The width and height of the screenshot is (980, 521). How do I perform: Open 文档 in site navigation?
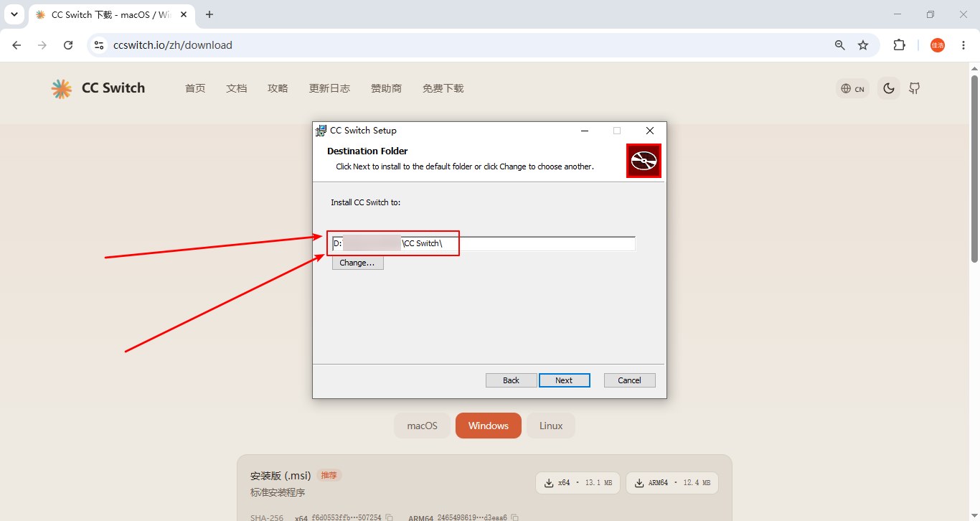[237, 88]
